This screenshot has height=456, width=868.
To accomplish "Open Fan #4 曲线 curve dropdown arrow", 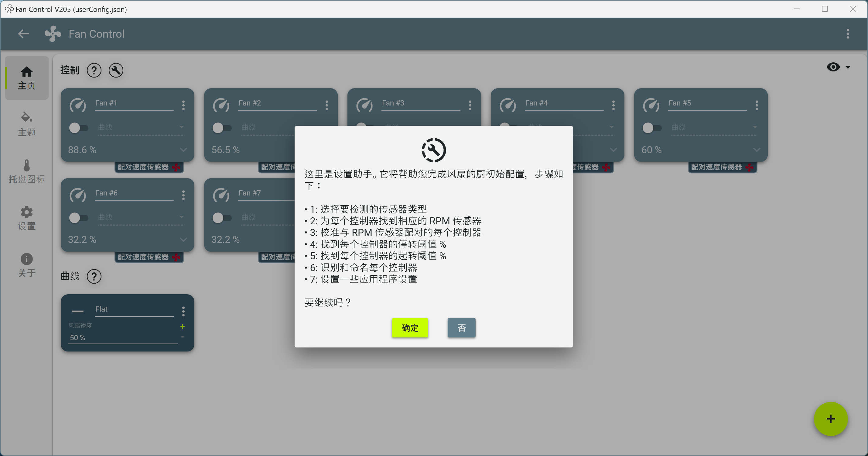I will [612, 127].
